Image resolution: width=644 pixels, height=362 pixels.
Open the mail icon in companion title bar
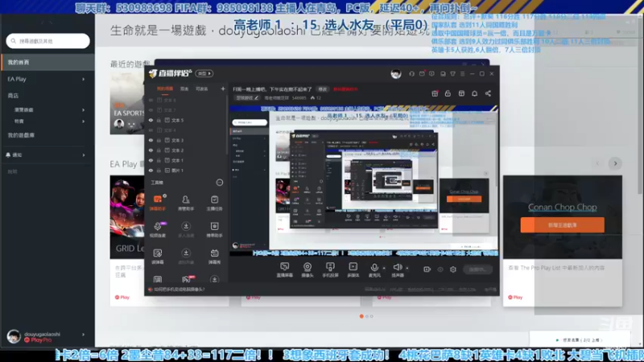422,74
